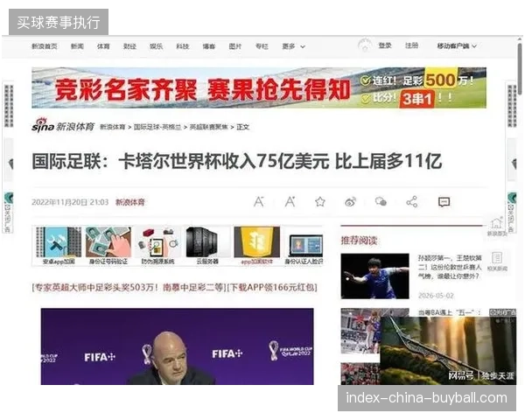
Task: Click the 推荐阅读 section heading
Action: pyautogui.click(x=359, y=240)
